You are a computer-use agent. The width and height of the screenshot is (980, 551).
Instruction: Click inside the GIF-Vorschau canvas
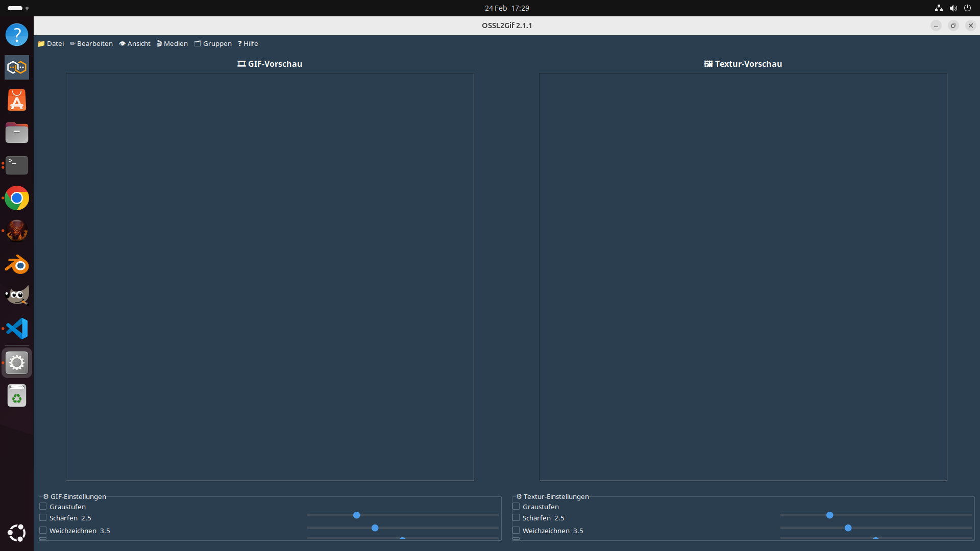(x=269, y=277)
